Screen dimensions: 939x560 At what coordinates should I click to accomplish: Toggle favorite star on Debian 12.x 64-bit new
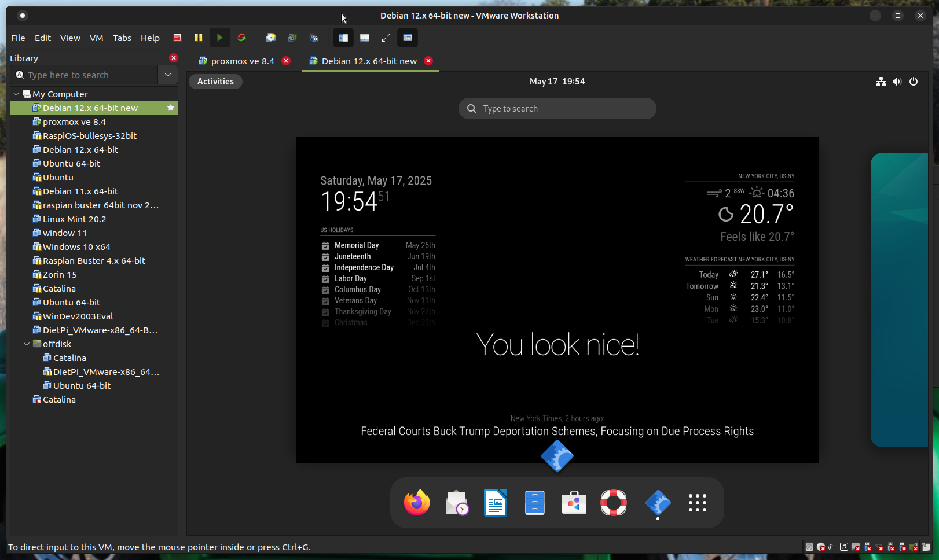[x=171, y=108]
